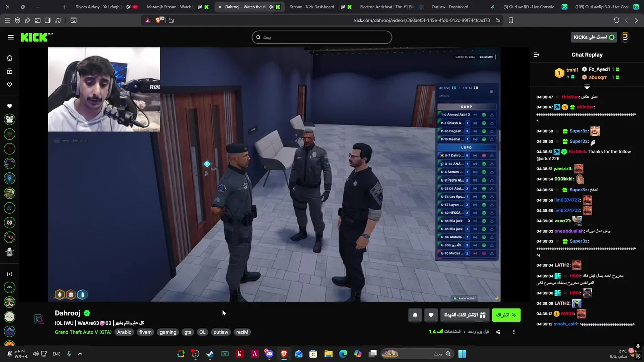The height and width of the screenshot is (362, 644).
Task: Click the browser address bar URL
Action: 422,20
